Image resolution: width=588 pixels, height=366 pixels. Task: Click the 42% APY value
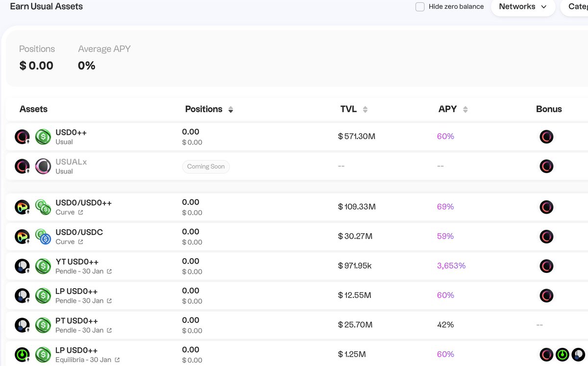(x=445, y=325)
